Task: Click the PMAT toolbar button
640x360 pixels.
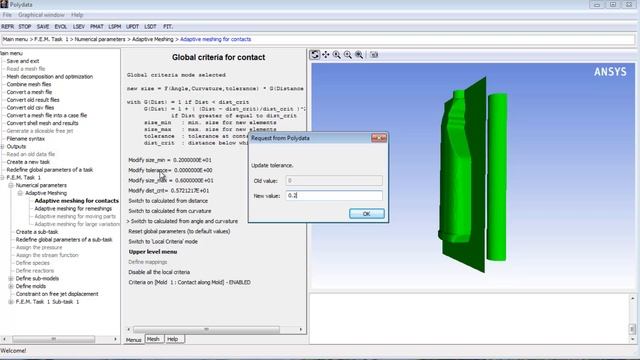Action: pyautogui.click(x=97, y=27)
